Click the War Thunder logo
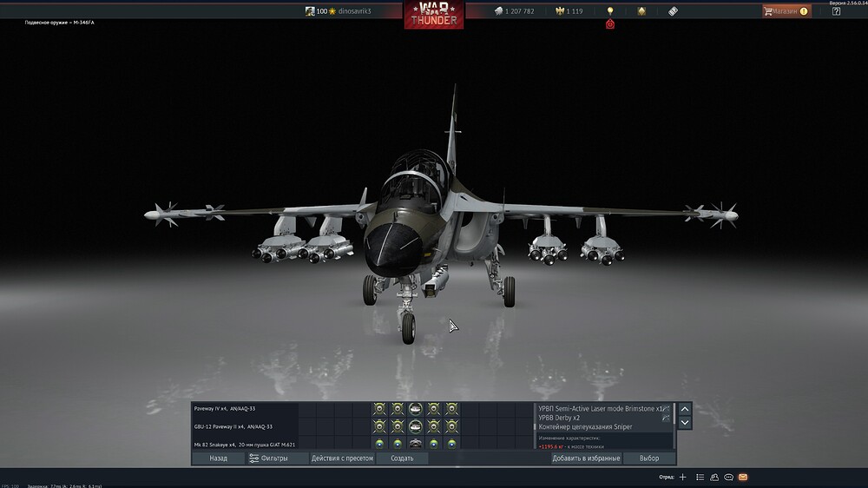Viewport: 868px width, 488px height. tap(434, 15)
